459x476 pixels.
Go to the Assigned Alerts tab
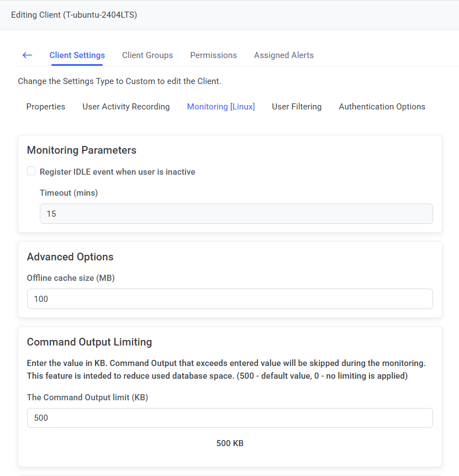pyautogui.click(x=283, y=55)
